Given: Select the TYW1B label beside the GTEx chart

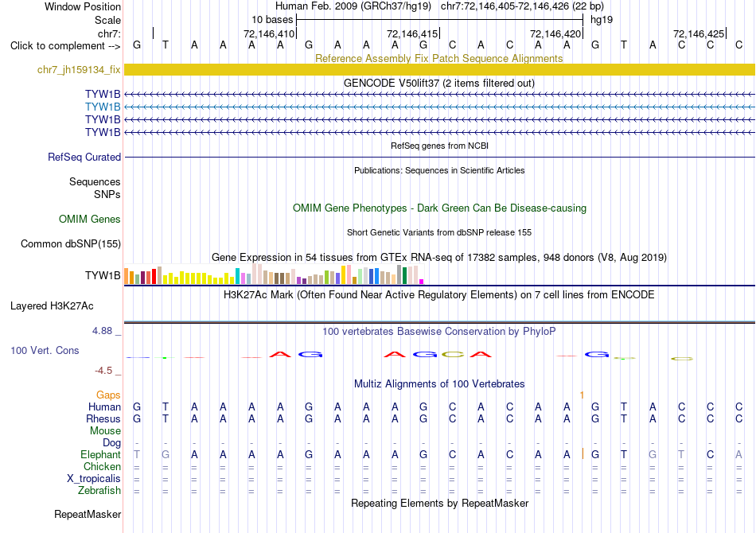Looking at the screenshot, I should point(103,275).
